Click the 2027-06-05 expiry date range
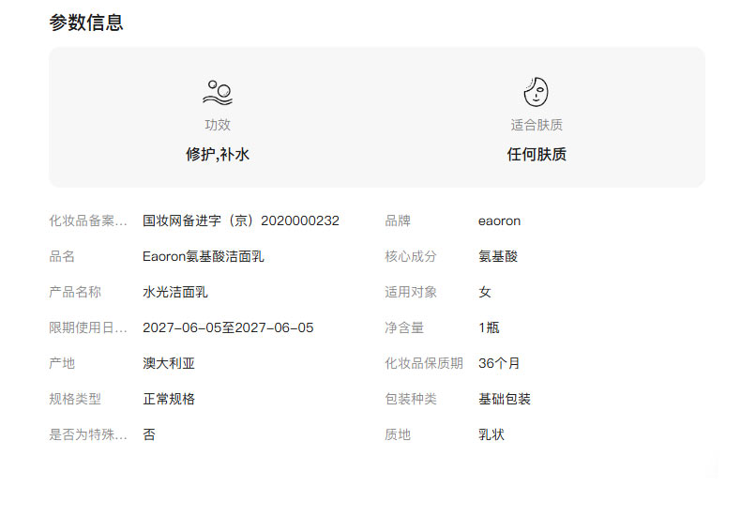Viewport: 756px width, 532px height. click(228, 327)
